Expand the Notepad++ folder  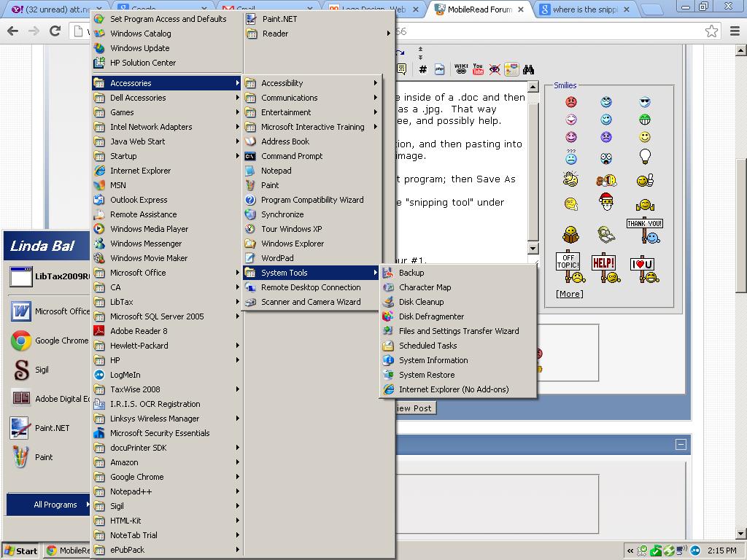(x=167, y=491)
